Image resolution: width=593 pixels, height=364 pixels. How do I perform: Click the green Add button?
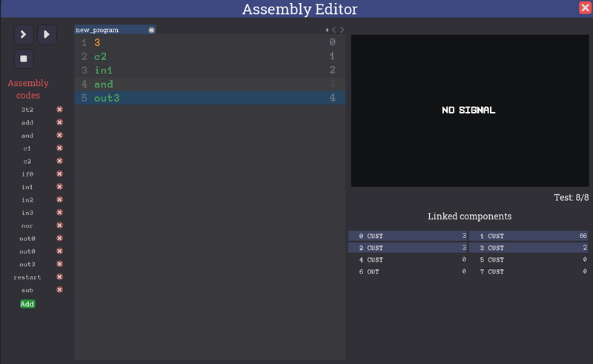[x=27, y=304]
